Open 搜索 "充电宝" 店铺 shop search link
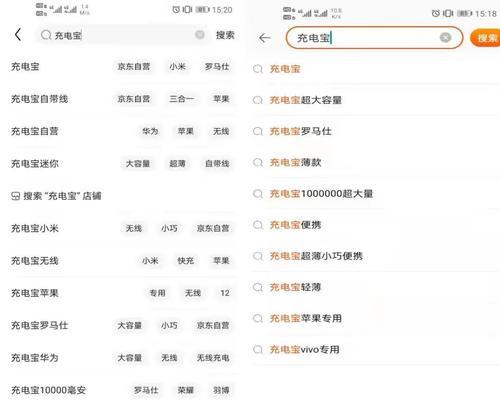The width and height of the screenshot is (500, 400). (62, 196)
